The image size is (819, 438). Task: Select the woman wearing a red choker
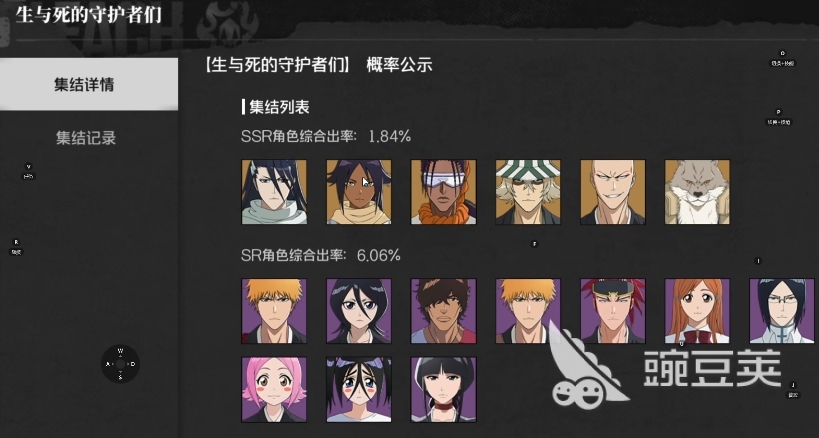tap(443, 389)
